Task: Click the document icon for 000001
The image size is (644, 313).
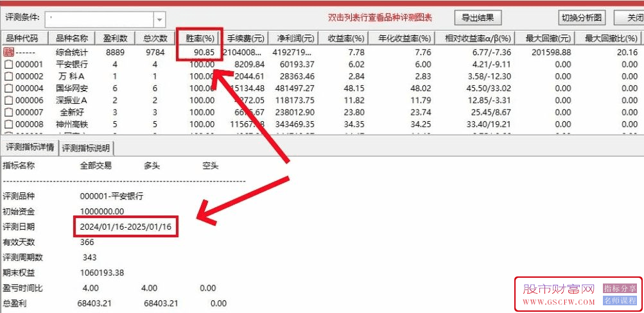Action: (x=8, y=64)
